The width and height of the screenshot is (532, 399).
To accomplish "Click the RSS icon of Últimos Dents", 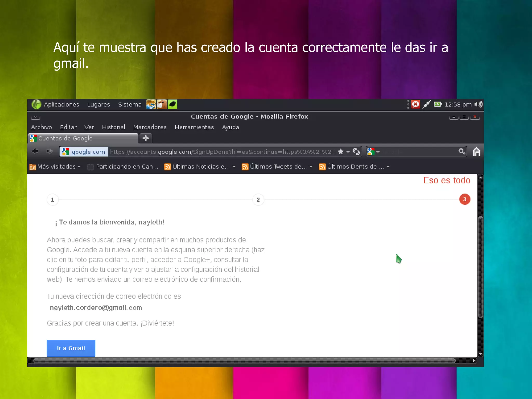I will [322, 167].
